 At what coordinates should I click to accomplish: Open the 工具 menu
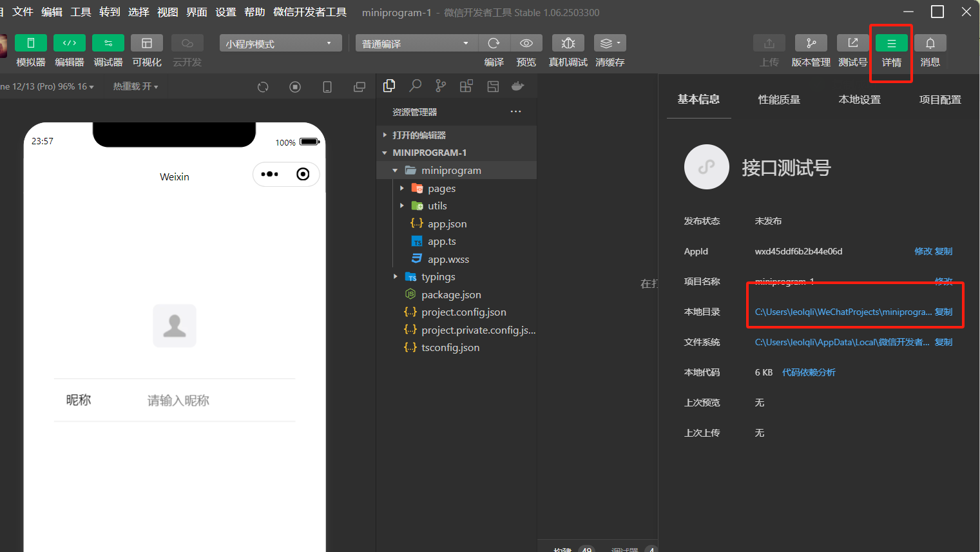pyautogui.click(x=81, y=12)
